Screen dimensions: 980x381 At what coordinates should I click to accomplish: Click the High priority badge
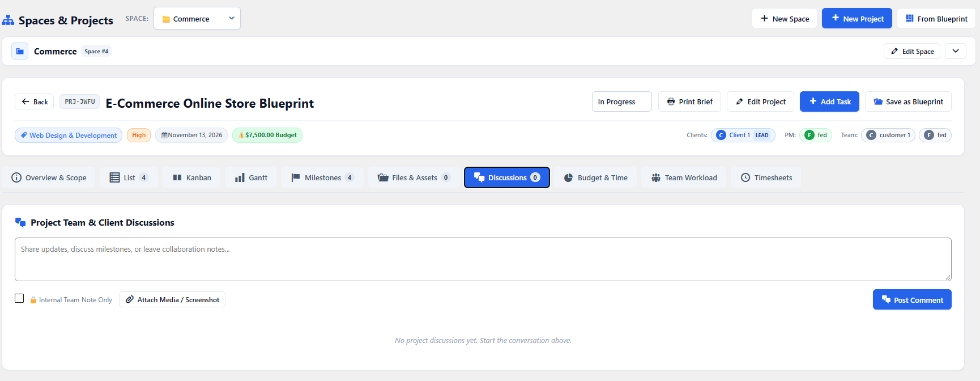click(139, 135)
